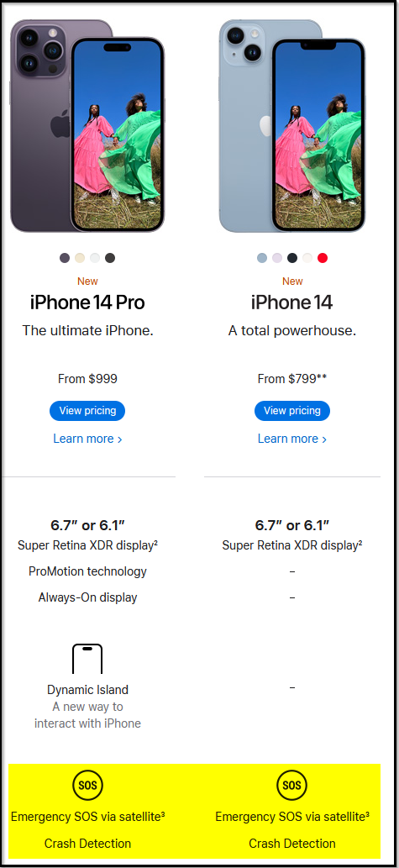
Task: Open Learn more link under iPhone 14 Pro
Action: [87, 439]
